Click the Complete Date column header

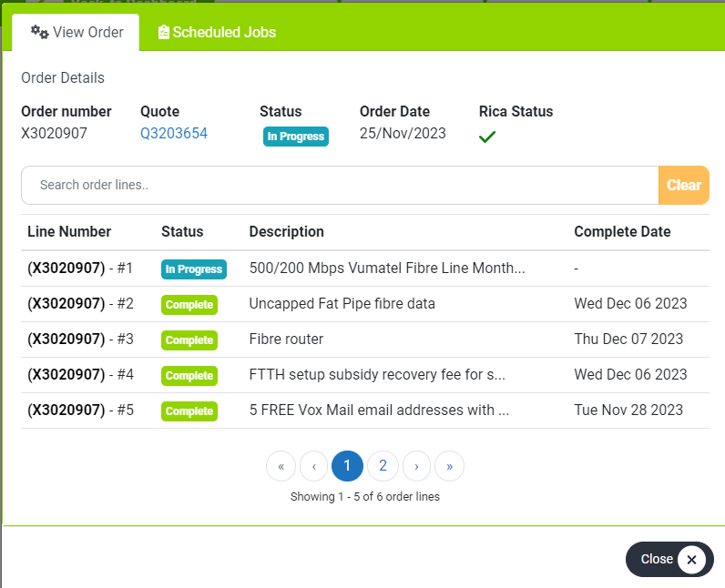click(622, 231)
